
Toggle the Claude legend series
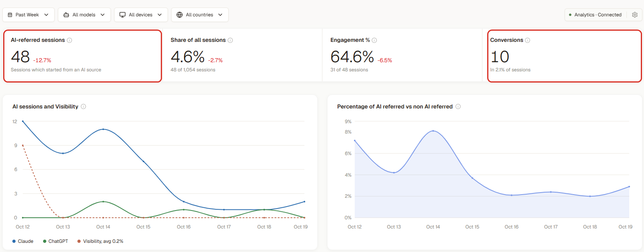(x=23, y=241)
